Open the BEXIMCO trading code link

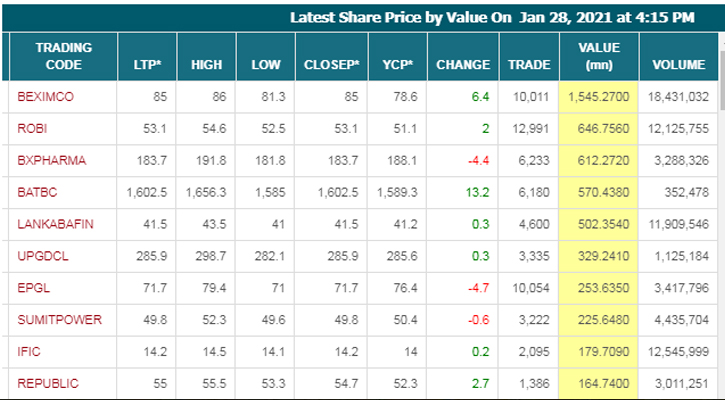click(x=47, y=97)
